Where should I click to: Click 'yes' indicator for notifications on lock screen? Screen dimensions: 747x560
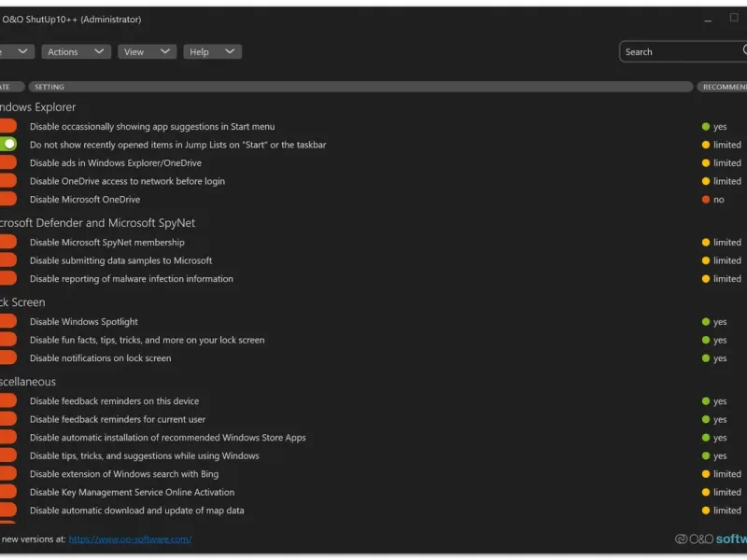tap(714, 357)
